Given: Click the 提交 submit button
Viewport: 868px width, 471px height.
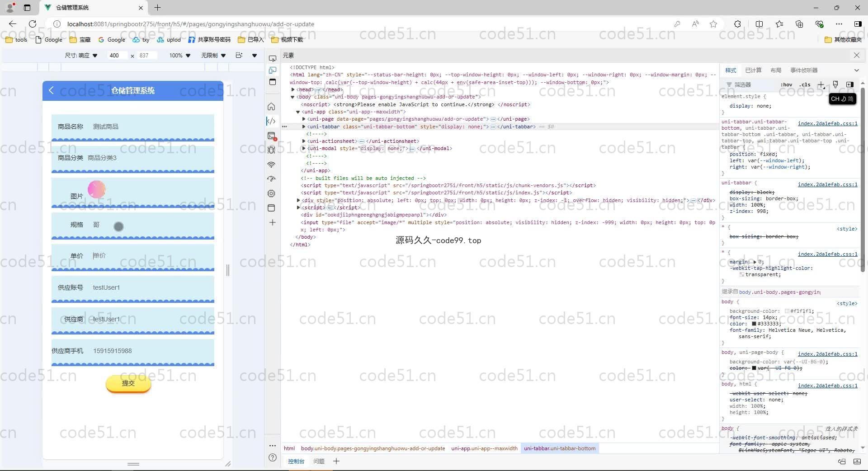Looking at the screenshot, I should pos(128,383).
